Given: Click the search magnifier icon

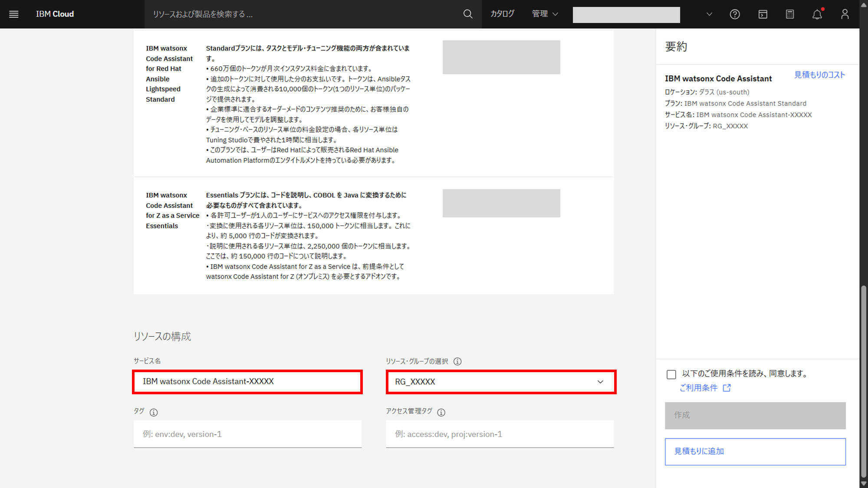Looking at the screenshot, I should (x=468, y=14).
